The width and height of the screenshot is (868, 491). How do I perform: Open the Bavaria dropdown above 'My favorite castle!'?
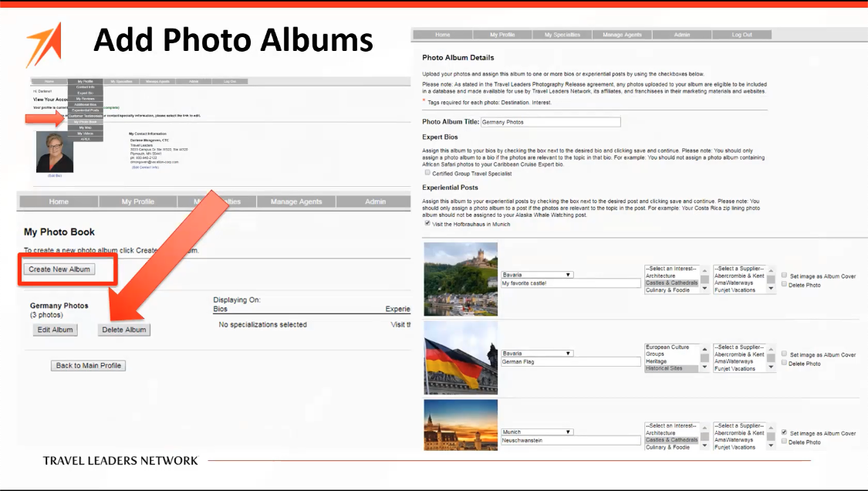pyautogui.click(x=537, y=275)
